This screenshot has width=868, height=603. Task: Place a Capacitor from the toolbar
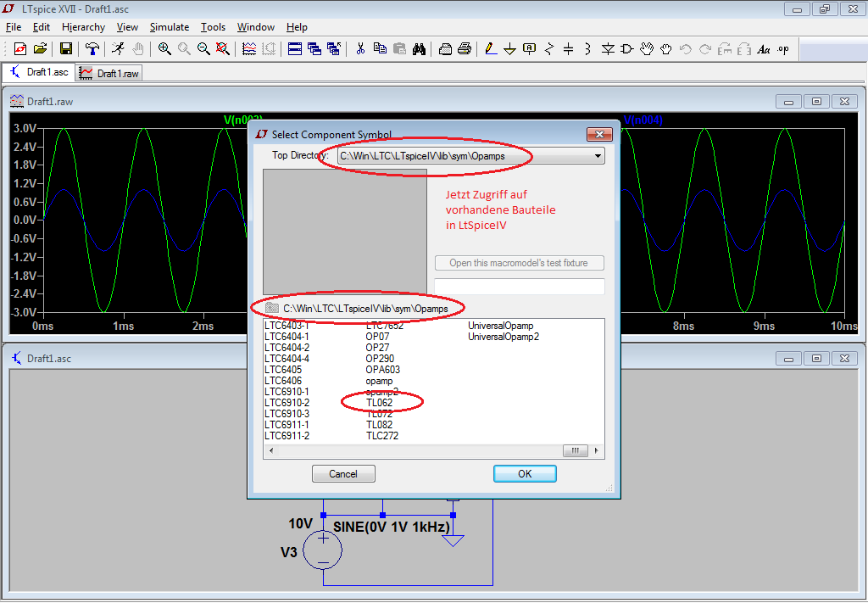[568, 49]
